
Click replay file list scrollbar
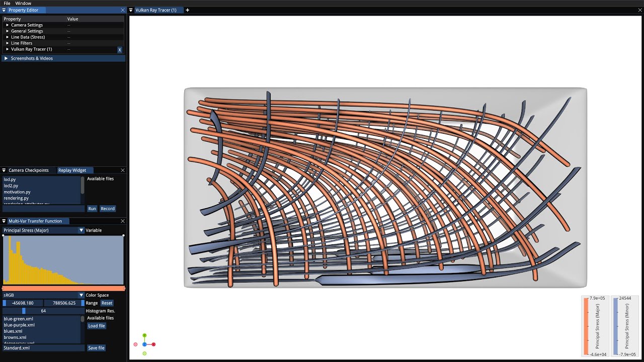(83, 185)
